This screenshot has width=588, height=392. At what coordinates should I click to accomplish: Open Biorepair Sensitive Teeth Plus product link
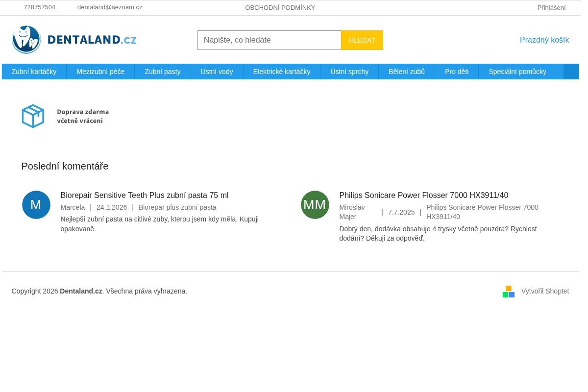point(145,196)
